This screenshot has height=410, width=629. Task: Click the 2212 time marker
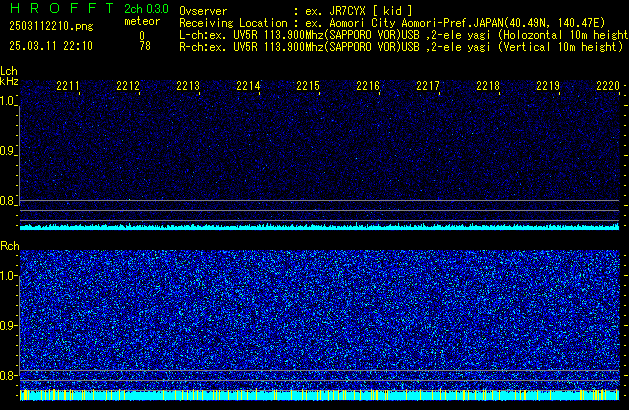tap(128, 86)
